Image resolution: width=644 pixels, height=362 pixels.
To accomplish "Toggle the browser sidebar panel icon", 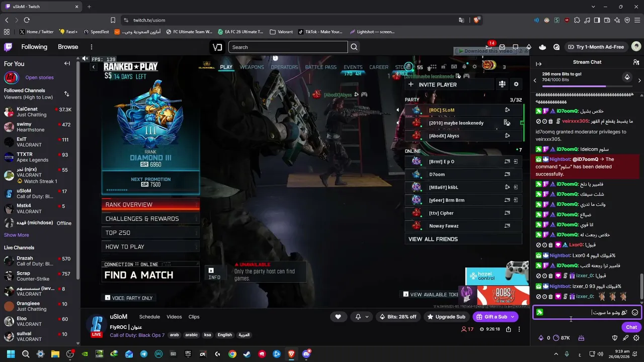I will point(597,20).
